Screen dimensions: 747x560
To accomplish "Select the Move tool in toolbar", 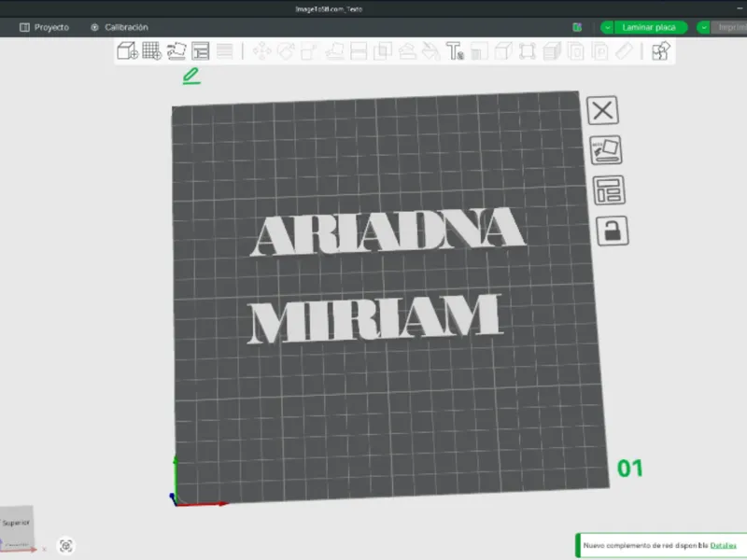I will point(261,50).
